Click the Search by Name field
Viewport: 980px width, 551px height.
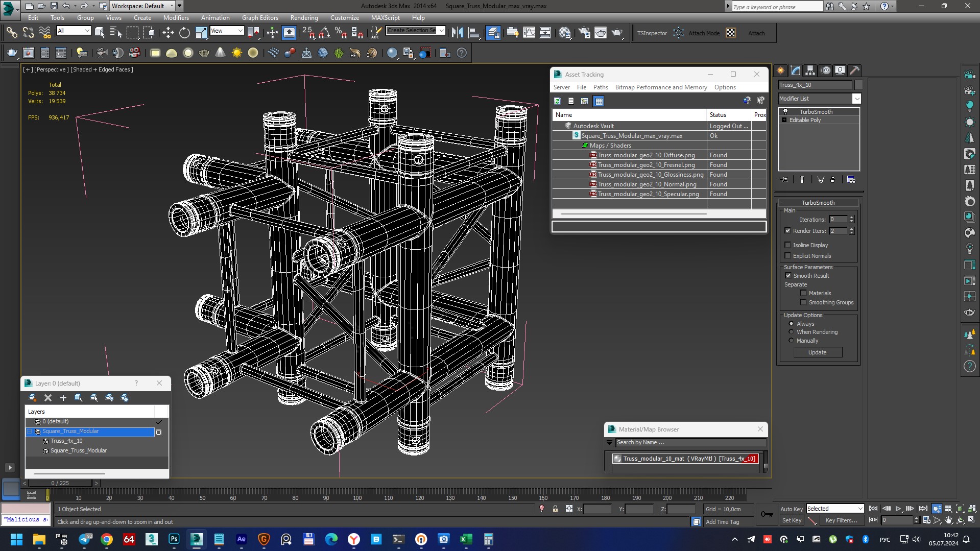(689, 443)
